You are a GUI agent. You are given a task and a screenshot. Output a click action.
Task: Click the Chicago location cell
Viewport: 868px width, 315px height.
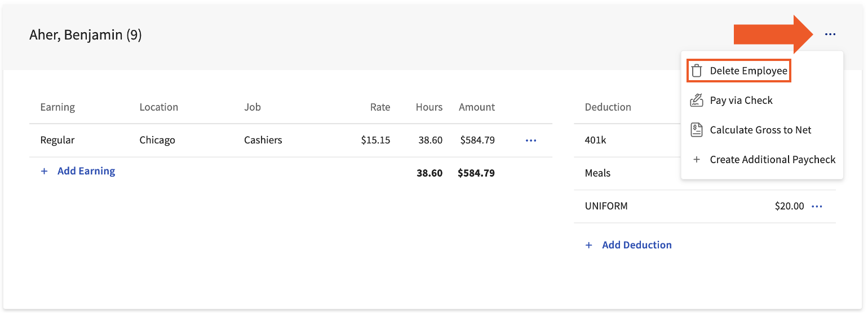point(157,140)
